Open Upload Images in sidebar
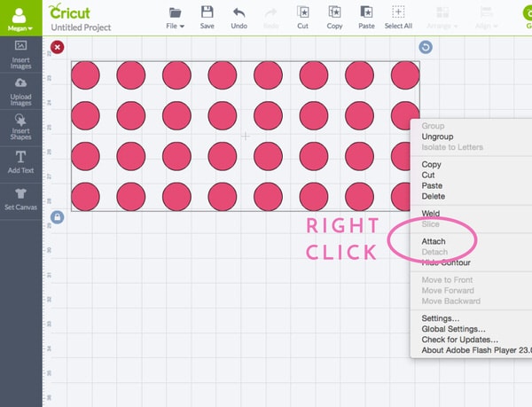 [20, 90]
